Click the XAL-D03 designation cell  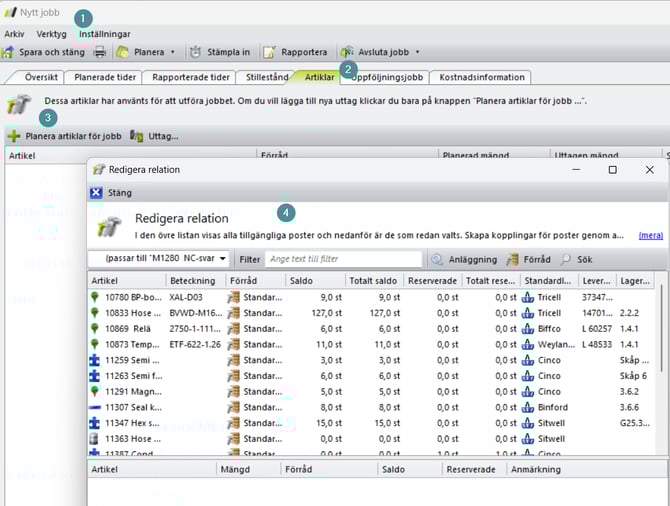(x=186, y=297)
